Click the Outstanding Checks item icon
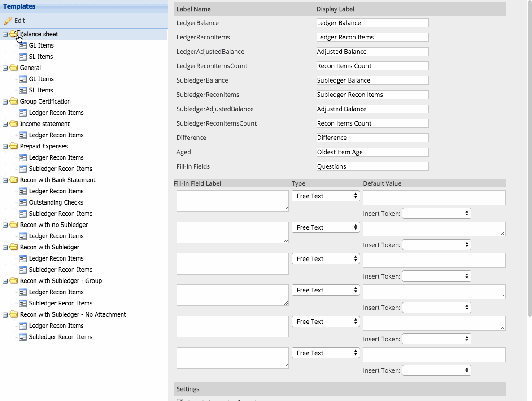Screen dimensions: 532x401 pyautogui.click(x=23, y=202)
